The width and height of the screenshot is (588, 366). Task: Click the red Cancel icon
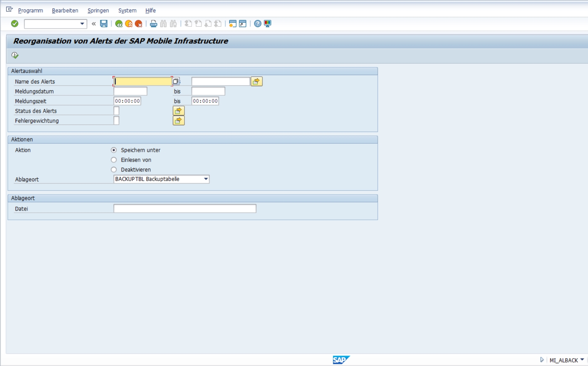(x=139, y=24)
